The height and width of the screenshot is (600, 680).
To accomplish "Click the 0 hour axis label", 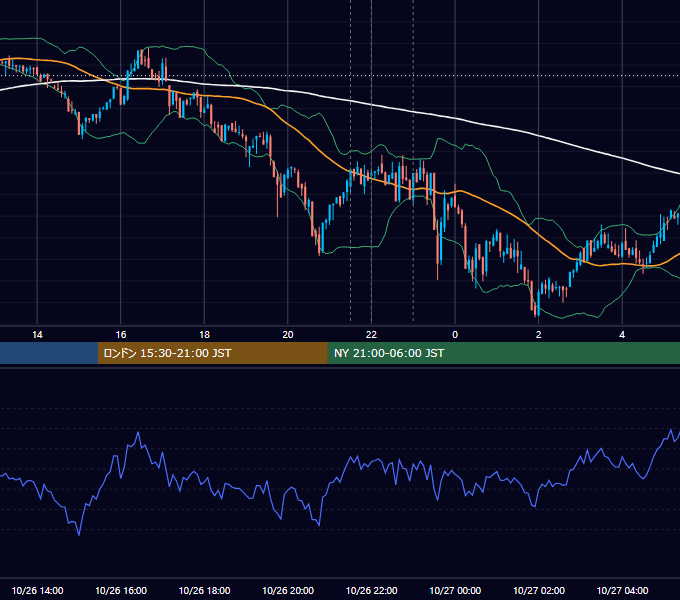I will [x=455, y=335].
